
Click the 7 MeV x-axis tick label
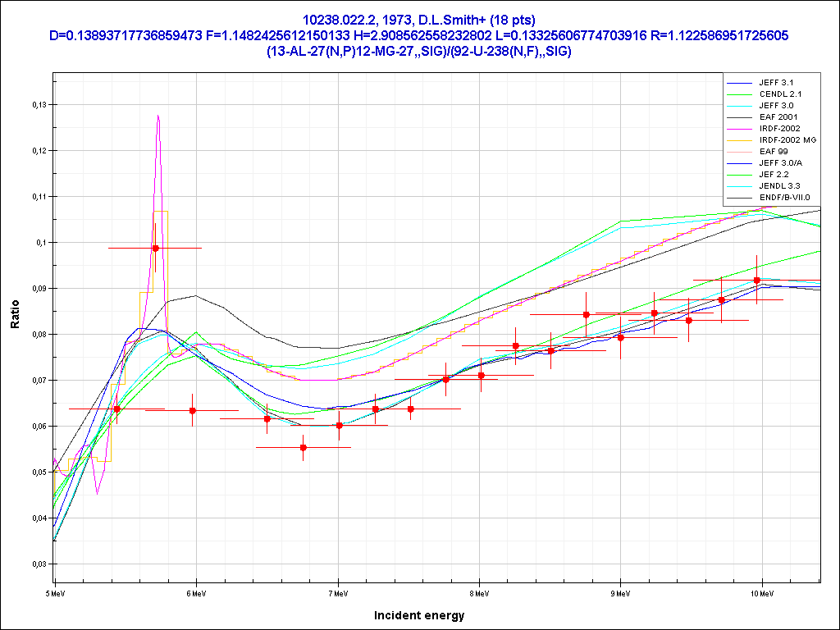(337, 591)
